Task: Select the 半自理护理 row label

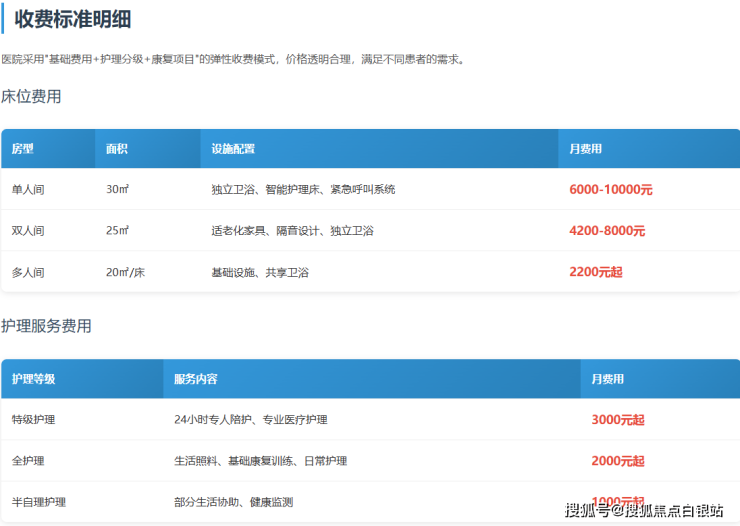Action: point(39,502)
